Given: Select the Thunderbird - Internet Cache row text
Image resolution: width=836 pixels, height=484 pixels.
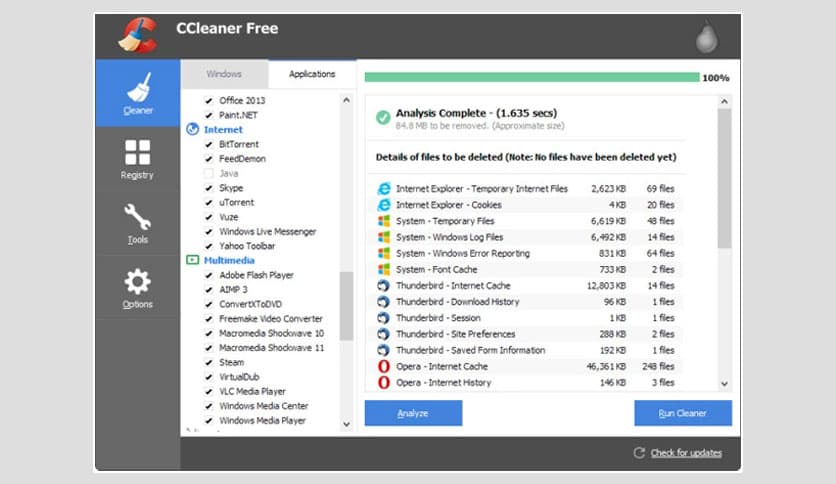Looking at the screenshot, I should [x=453, y=286].
